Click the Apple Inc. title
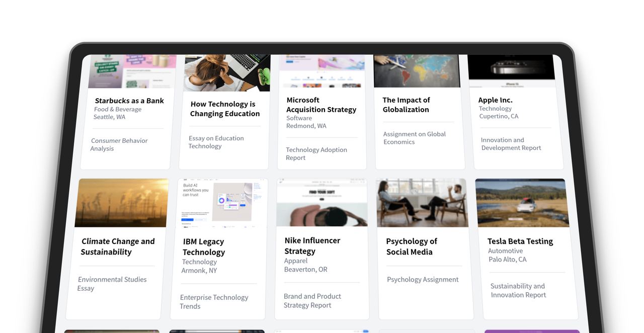The height and width of the screenshot is (333, 644). (495, 100)
